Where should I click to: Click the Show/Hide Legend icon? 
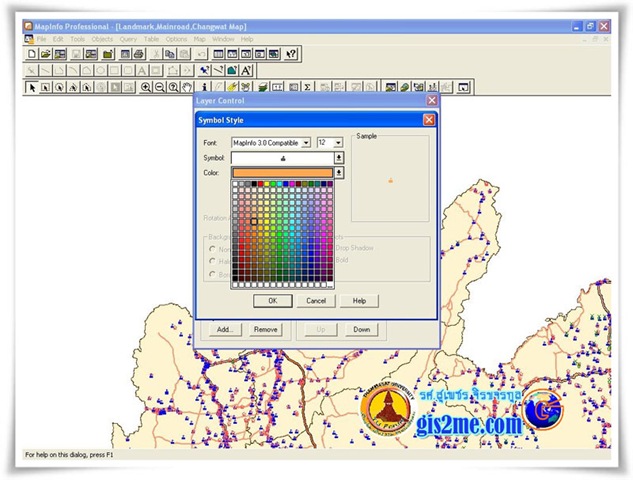pyautogui.click(x=293, y=87)
